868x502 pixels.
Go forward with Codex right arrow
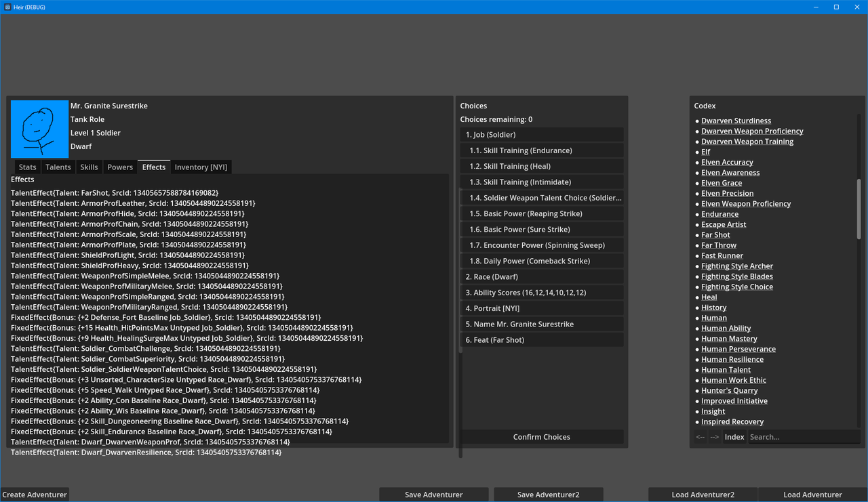[x=715, y=437]
